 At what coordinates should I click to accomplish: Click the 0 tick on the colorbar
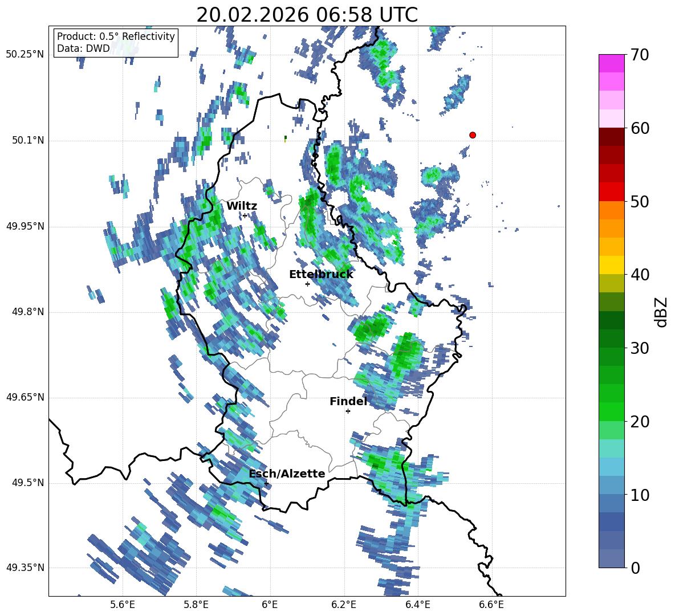[636, 568]
